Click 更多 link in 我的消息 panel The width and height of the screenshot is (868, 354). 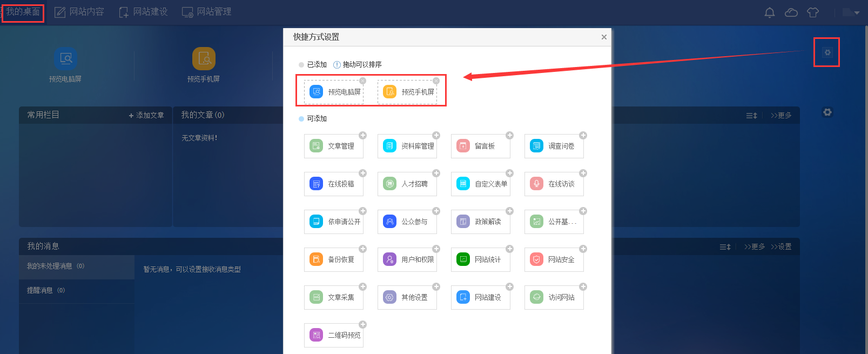[755, 246]
